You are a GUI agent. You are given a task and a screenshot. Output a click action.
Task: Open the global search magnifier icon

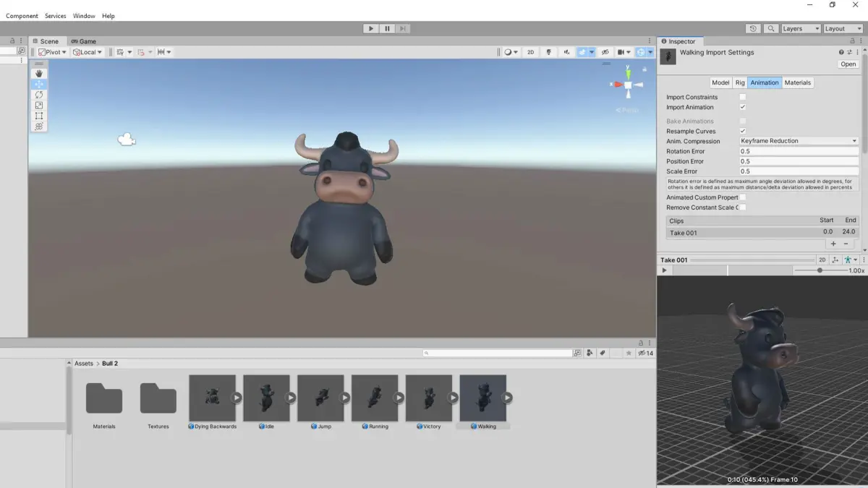[771, 28]
